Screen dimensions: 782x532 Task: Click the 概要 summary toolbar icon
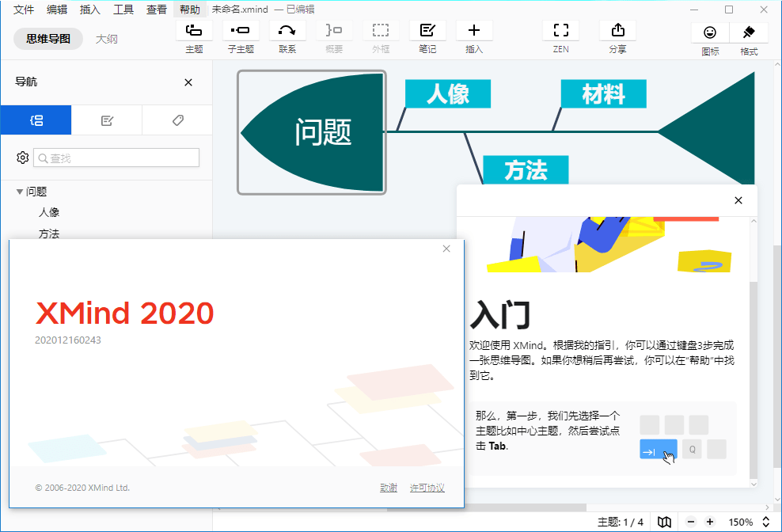coord(334,31)
